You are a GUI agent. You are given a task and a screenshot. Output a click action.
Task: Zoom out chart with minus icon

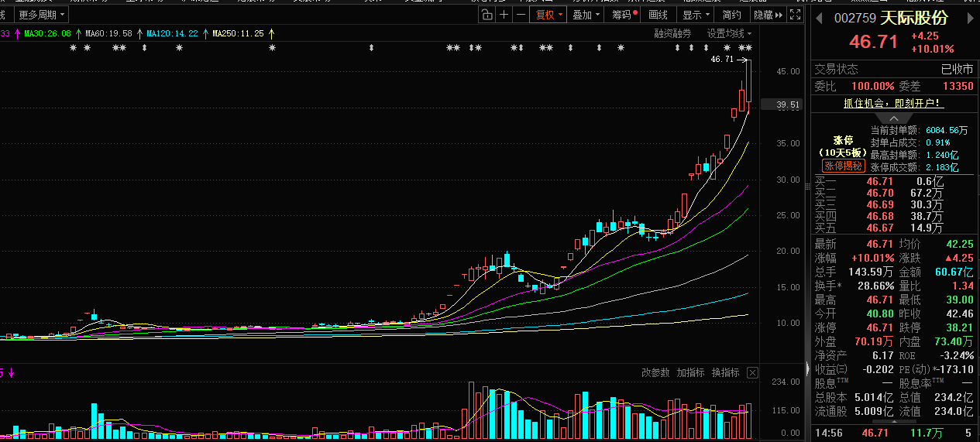pyautogui.click(x=521, y=15)
